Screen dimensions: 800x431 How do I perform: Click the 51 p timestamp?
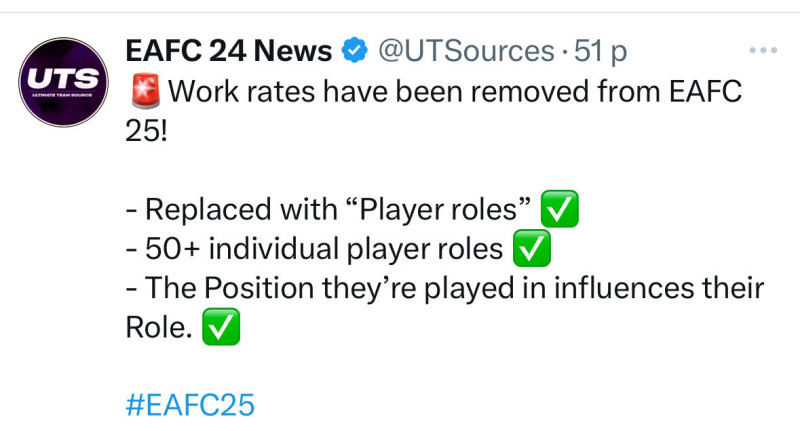pos(601,51)
